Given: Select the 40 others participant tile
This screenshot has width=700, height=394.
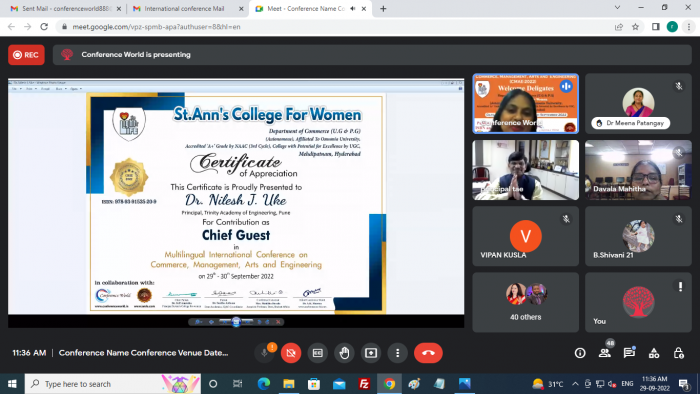Looking at the screenshot, I should click(525, 303).
